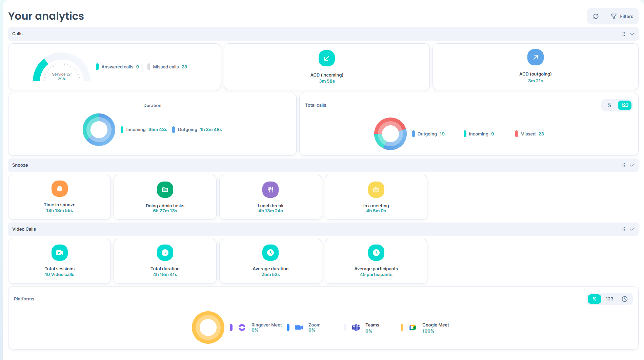Click the '4h 5m 0s' meeting value
644x360 pixels.
click(376, 211)
